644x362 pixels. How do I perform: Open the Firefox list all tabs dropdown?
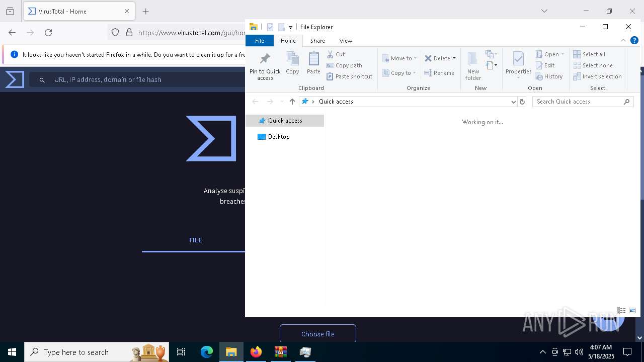coord(544,11)
